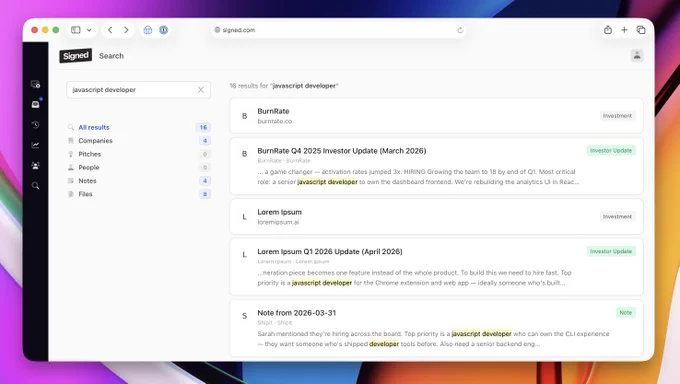This screenshot has height=384, width=680.
Task: Open the user profile avatar
Action: [637, 56]
